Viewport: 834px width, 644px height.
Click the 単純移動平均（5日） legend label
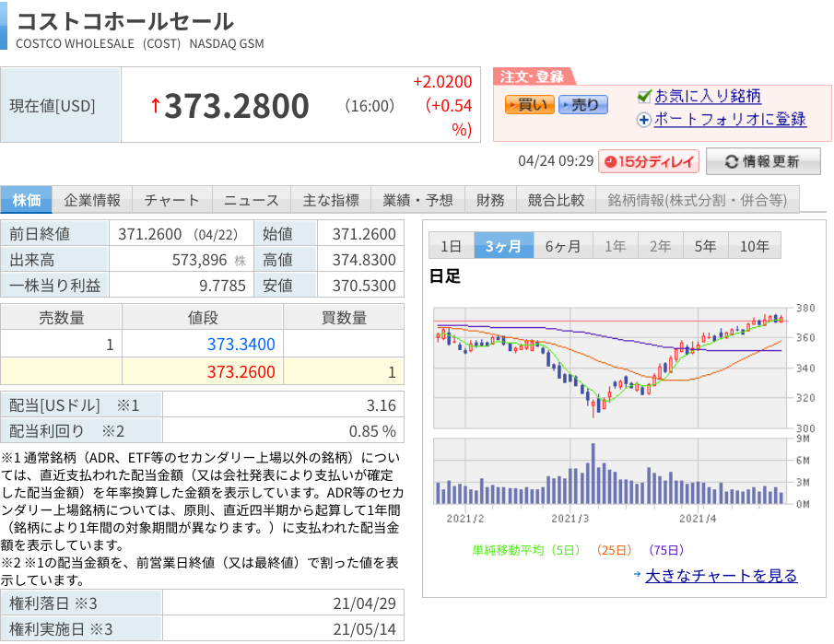pyautogui.click(x=526, y=550)
